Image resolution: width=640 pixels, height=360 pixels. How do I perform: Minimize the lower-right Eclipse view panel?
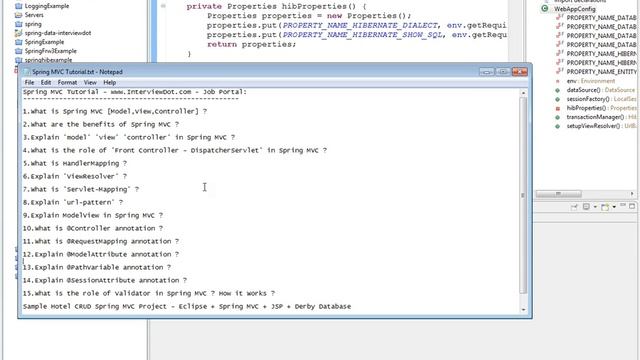(623, 206)
